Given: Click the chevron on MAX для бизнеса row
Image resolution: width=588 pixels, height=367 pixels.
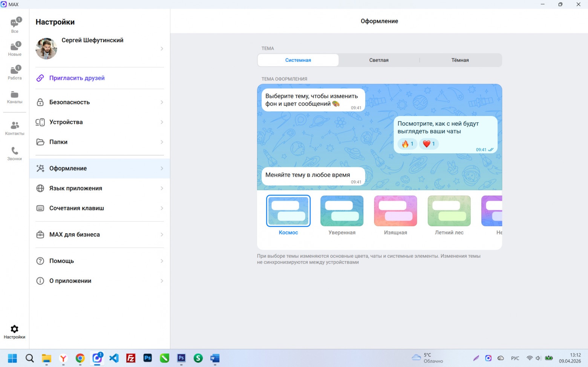Looking at the screenshot, I should (162, 234).
